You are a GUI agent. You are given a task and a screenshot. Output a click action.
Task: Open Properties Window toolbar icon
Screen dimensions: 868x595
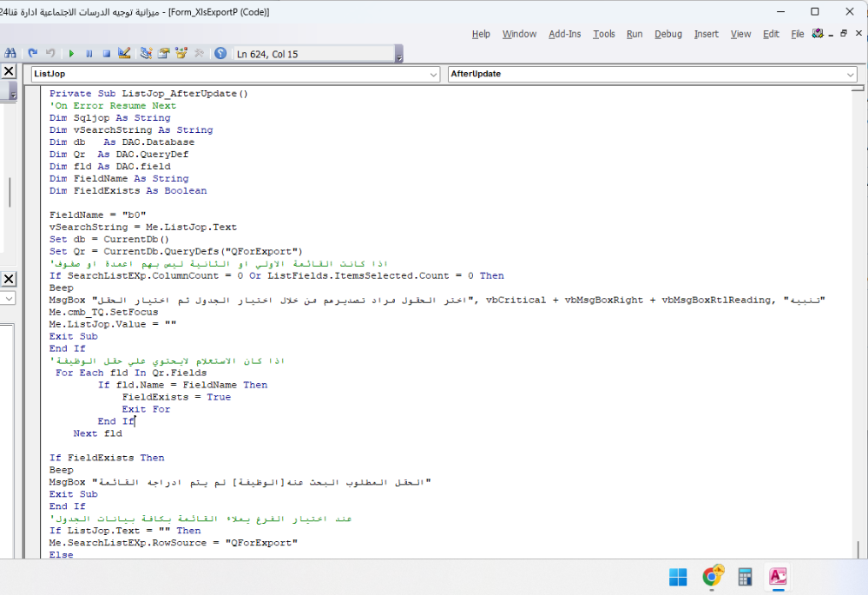(x=164, y=53)
